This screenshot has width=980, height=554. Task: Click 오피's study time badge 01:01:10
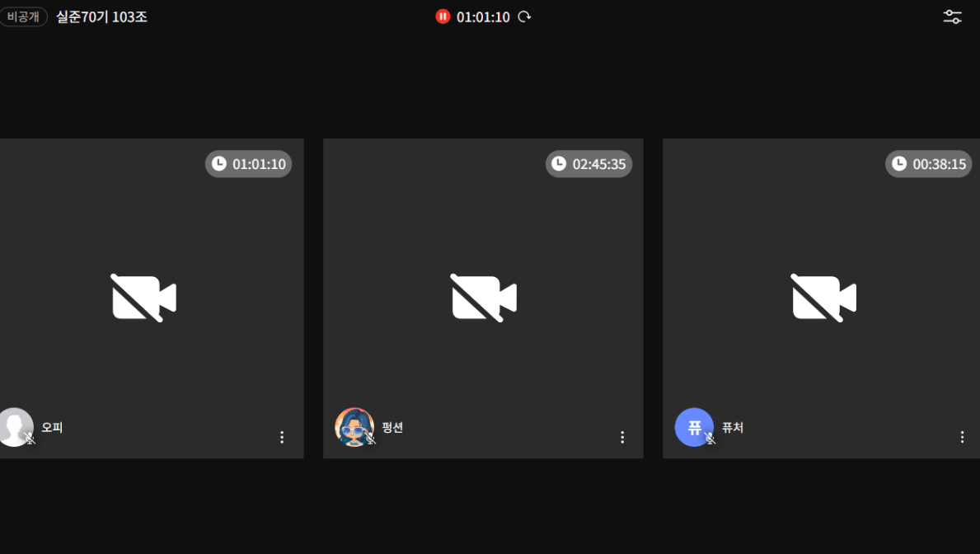249,164
